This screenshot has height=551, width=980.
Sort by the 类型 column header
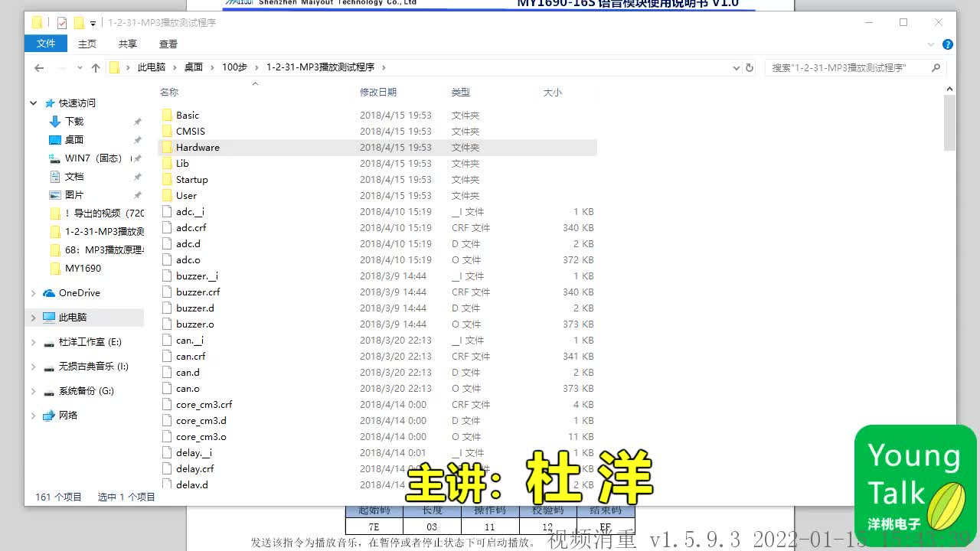tap(460, 92)
